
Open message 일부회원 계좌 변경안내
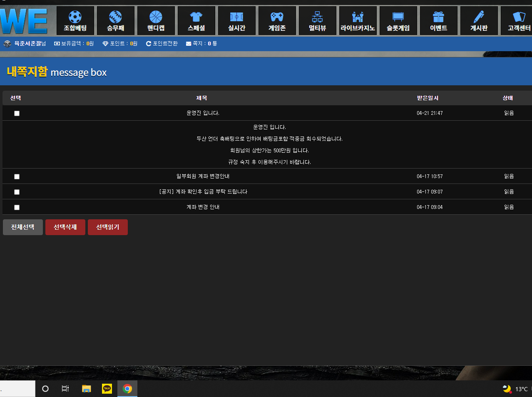[203, 176]
